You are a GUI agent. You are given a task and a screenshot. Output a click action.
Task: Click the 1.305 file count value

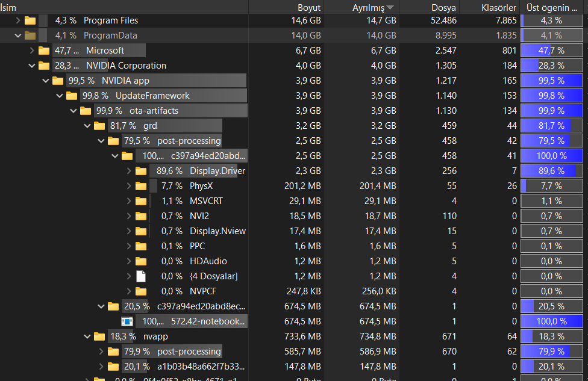point(446,66)
